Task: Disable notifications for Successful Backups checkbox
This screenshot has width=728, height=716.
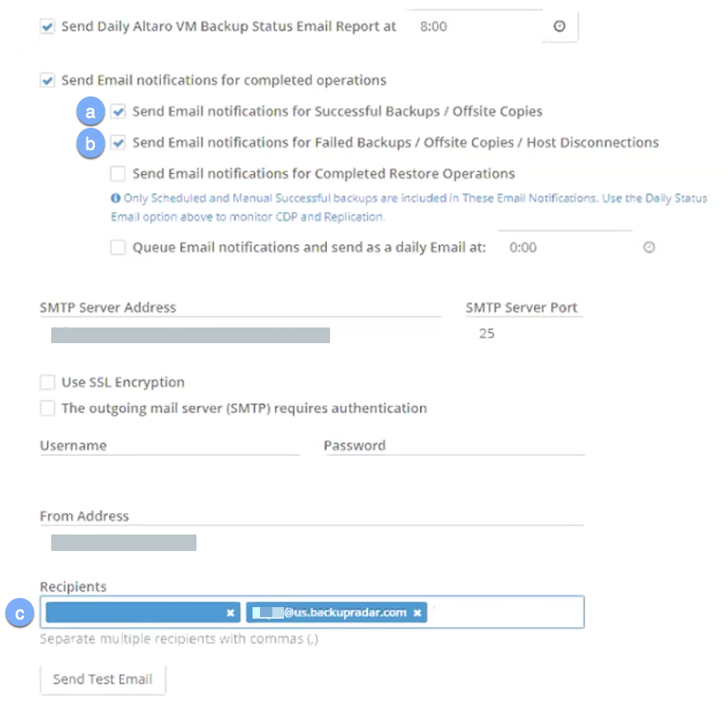Action: 119,111
